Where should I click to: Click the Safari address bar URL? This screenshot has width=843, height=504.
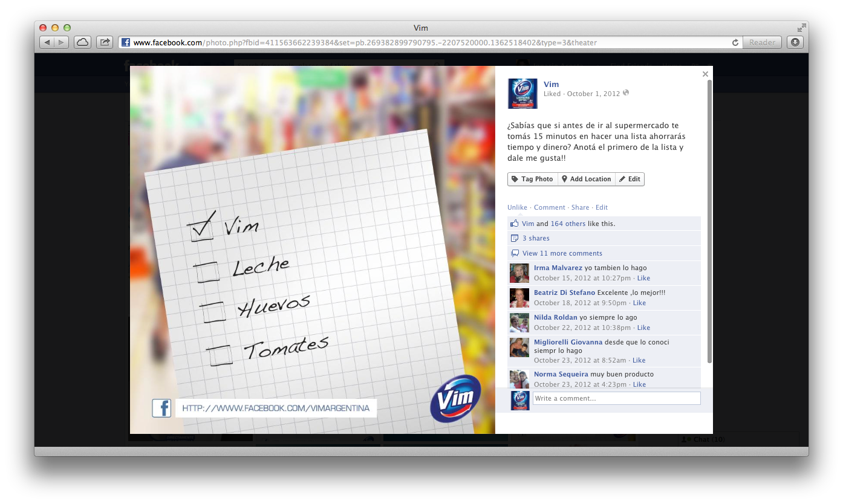(365, 42)
